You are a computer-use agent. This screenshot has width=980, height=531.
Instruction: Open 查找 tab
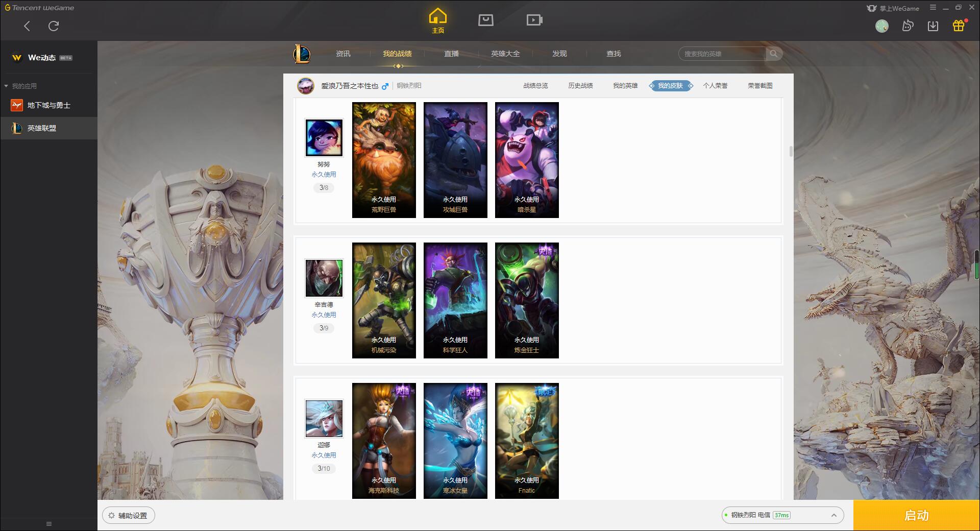tap(614, 54)
